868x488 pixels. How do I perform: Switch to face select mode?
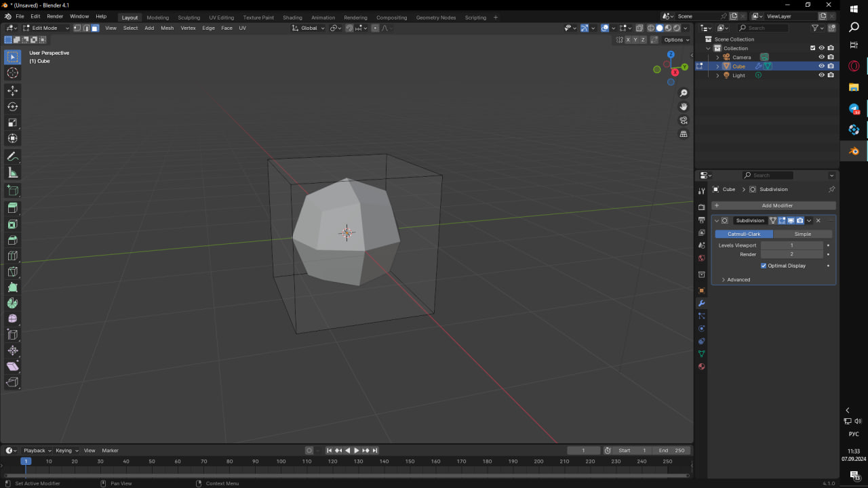[94, 28]
